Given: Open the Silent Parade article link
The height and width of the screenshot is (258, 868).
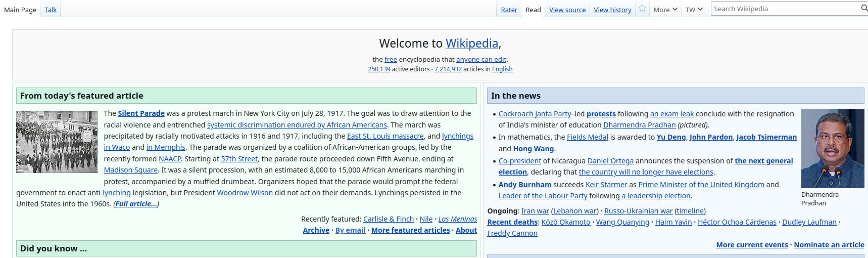Looking at the screenshot, I should point(141,113).
